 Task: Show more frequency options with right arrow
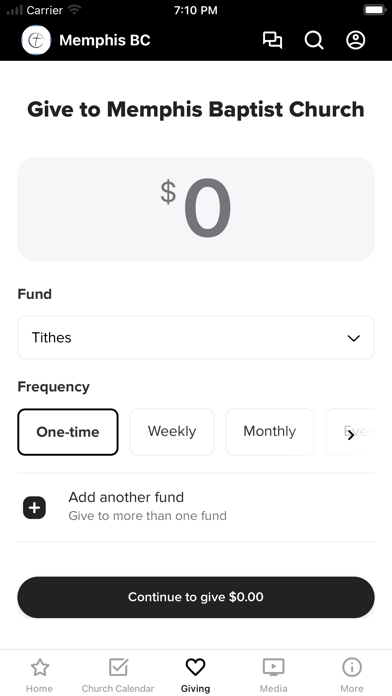(351, 435)
